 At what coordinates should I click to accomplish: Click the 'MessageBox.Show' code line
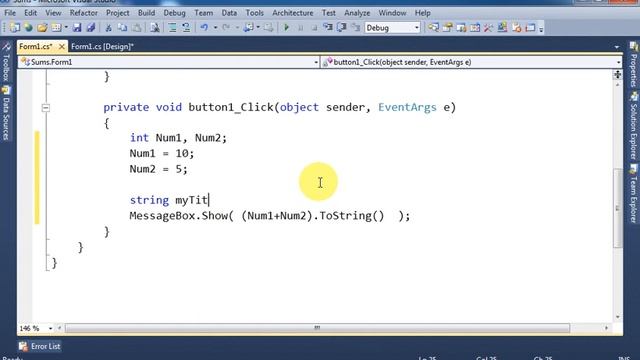pos(270,216)
